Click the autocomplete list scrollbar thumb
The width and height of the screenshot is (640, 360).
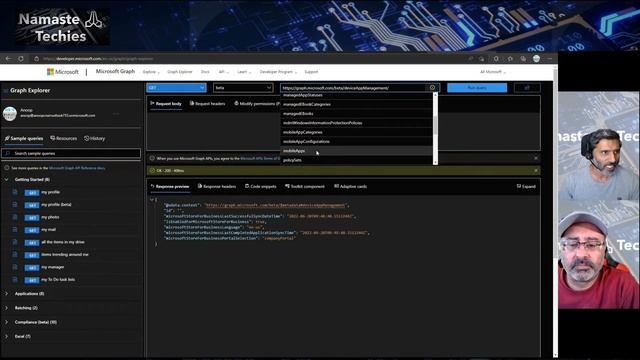[435, 126]
